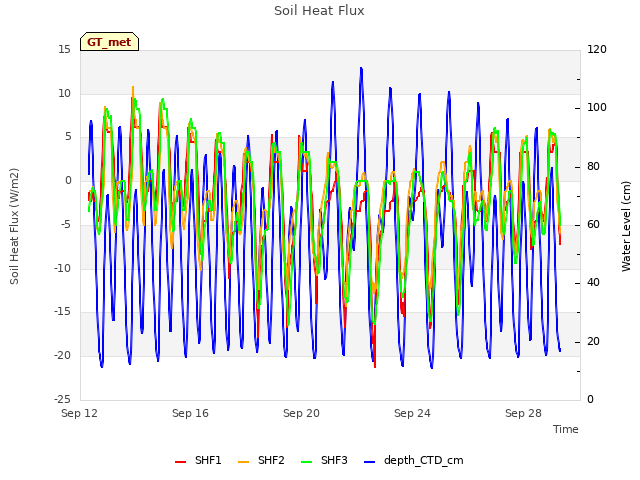Click the orange SHF2 legend color marker
Image resolution: width=640 pixels, height=480 pixels.
click(x=243, y=462)
